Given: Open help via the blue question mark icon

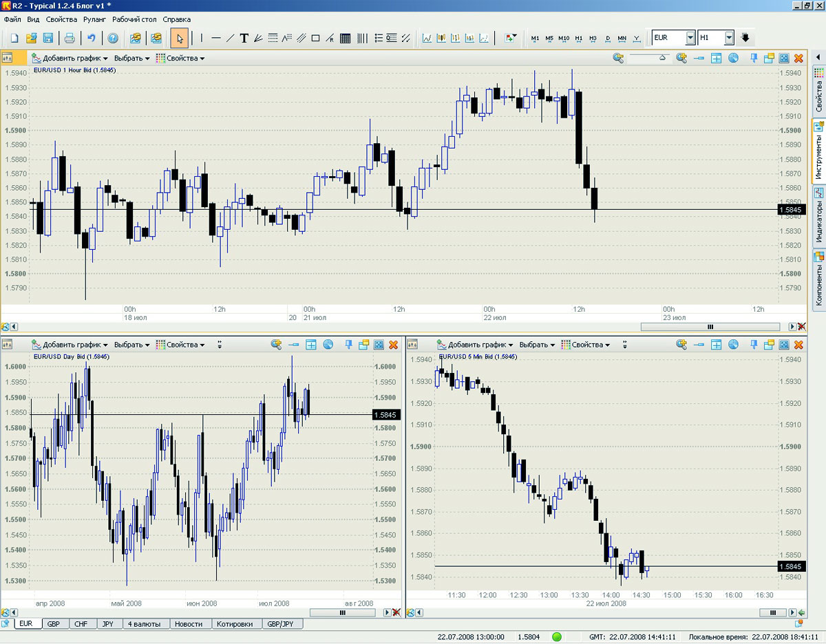Looking at the screenshot, I should pyautogui.click(x=113, y=38).
